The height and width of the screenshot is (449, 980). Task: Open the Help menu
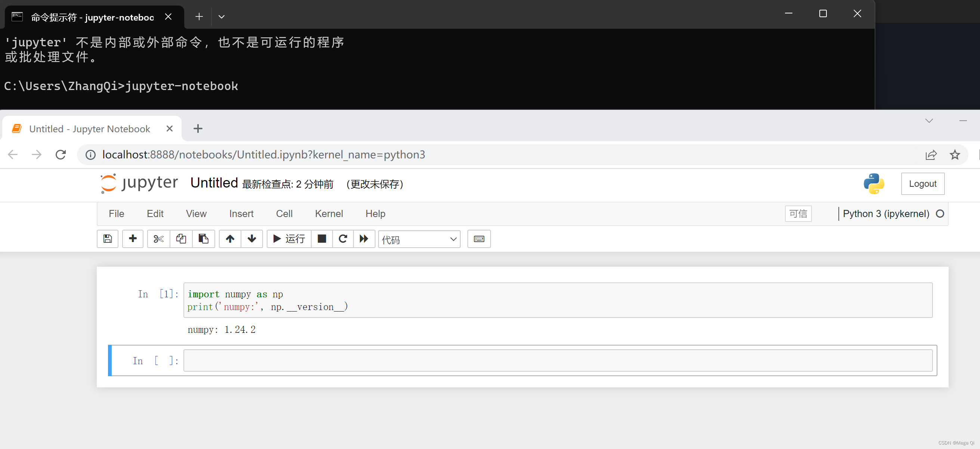click(x=375, y=214)
